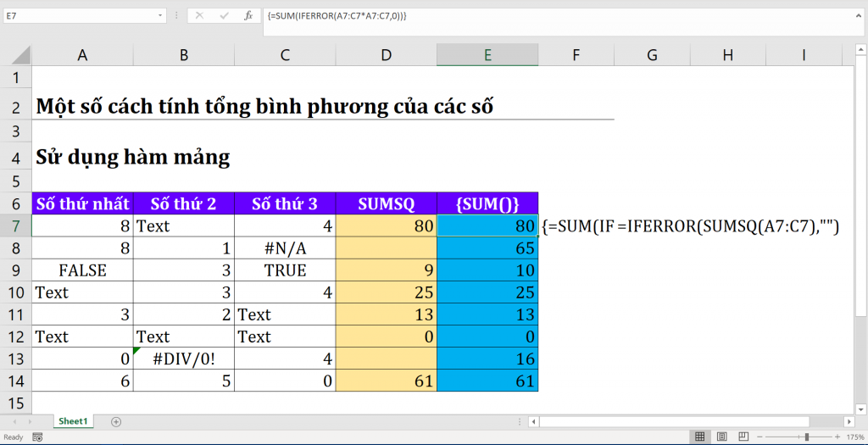Image resolution: width=868 pixels, height=445 pixels.
Task: Open the Sheet1 tab
Action: coord(73,421)
